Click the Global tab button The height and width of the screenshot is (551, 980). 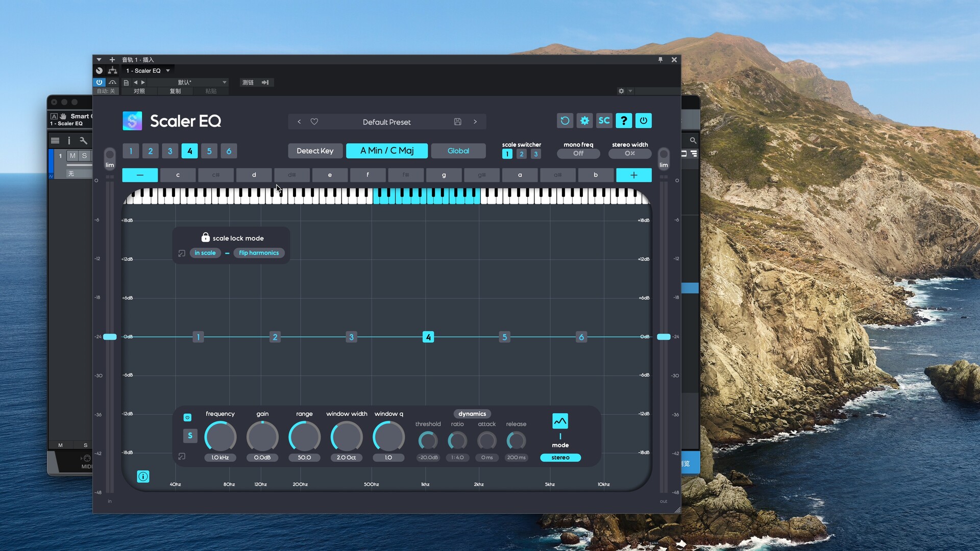(458, 151)
